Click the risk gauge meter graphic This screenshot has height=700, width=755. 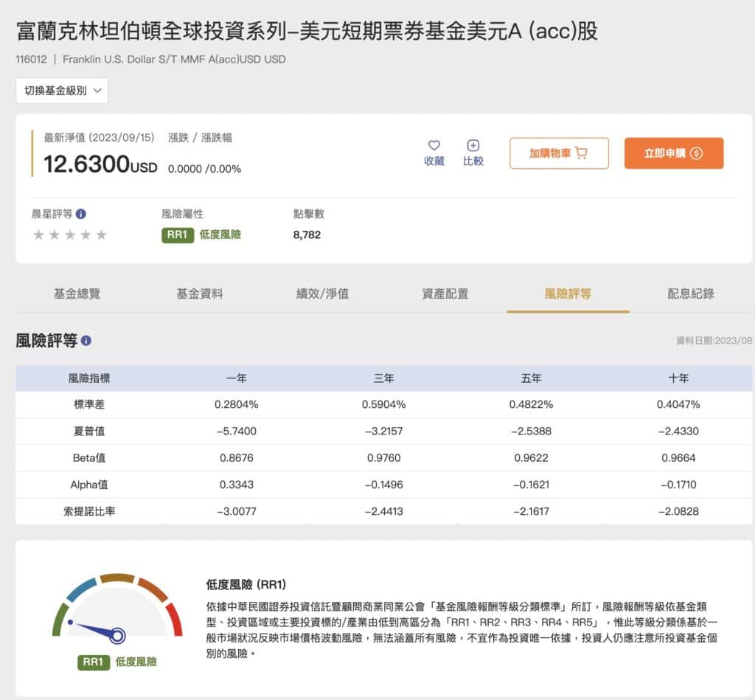(x=114, y=612)
